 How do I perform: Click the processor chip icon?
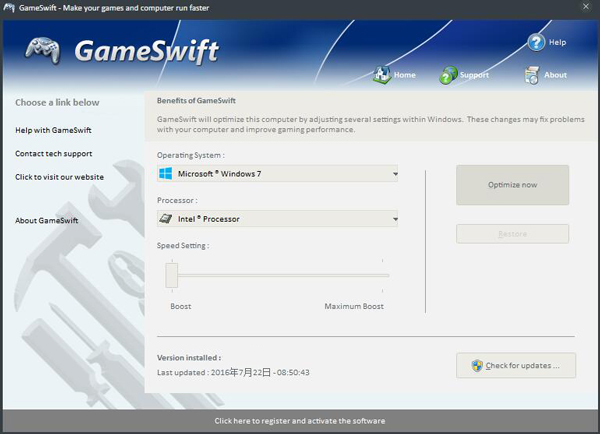point(165,219)
